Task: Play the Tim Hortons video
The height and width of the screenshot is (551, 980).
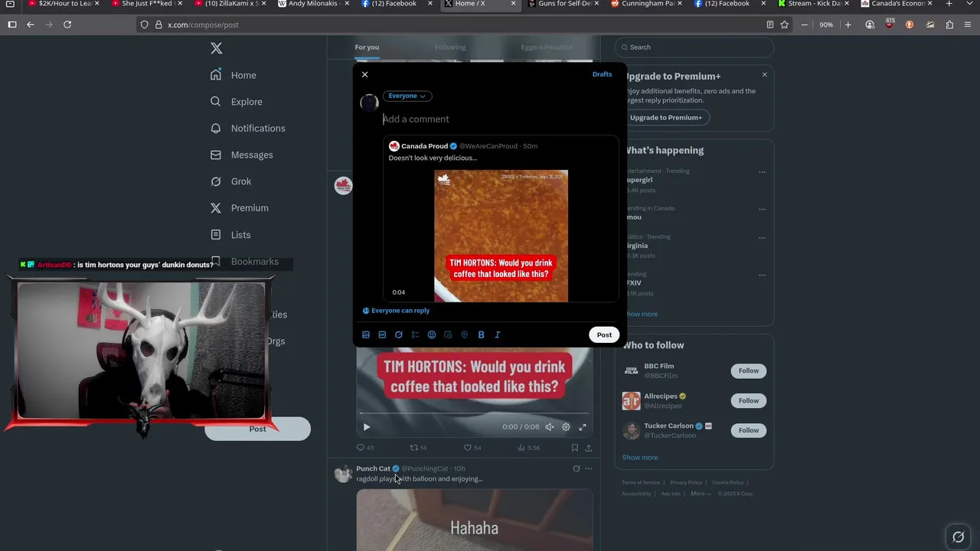Action: tap(366, 427)
